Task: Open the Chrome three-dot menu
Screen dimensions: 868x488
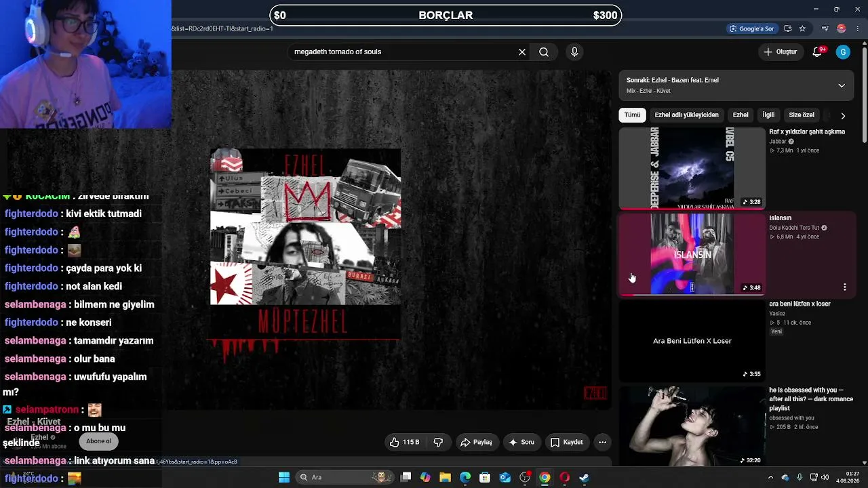Action: coord(858,28)
